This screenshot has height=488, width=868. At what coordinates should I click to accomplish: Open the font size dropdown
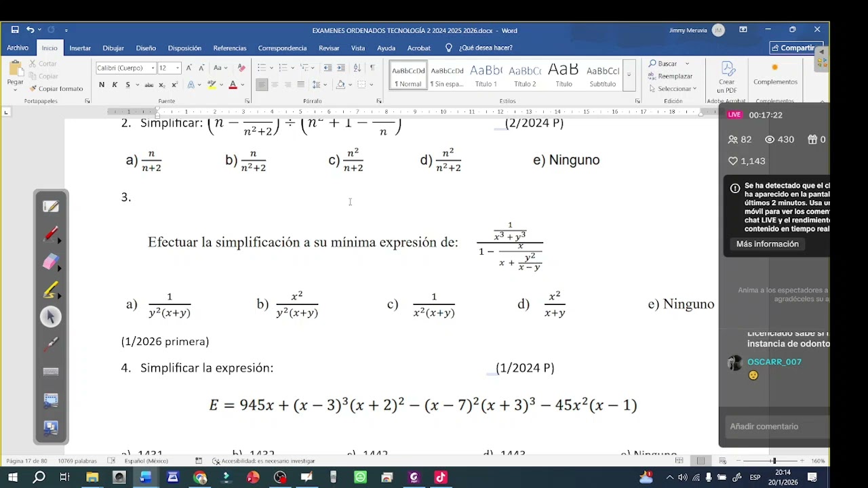click(x=178, y=68)
